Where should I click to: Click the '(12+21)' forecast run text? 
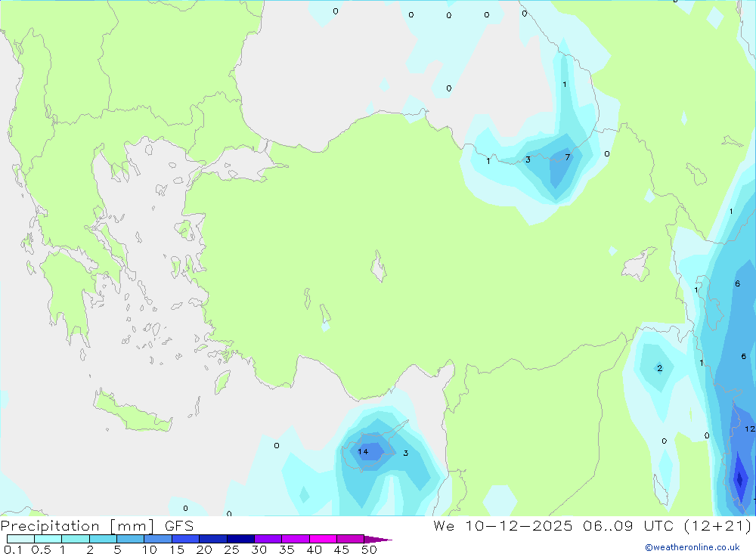(x=718, y=526)
